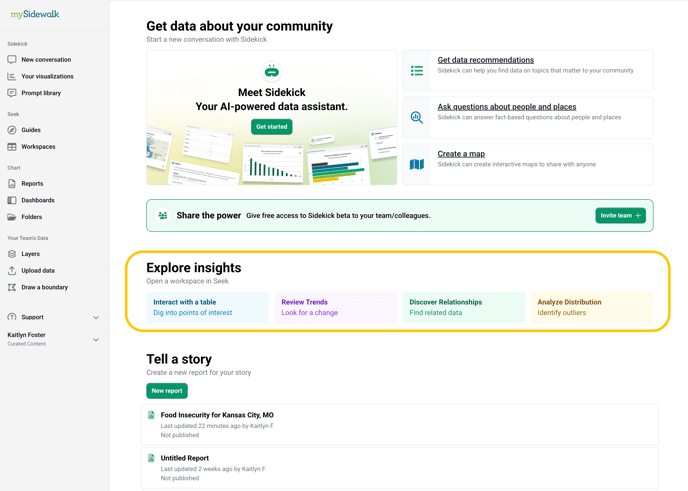Select the Discover Relationships card
This screenshot has height=491, width=688.
tap(464, 308)
